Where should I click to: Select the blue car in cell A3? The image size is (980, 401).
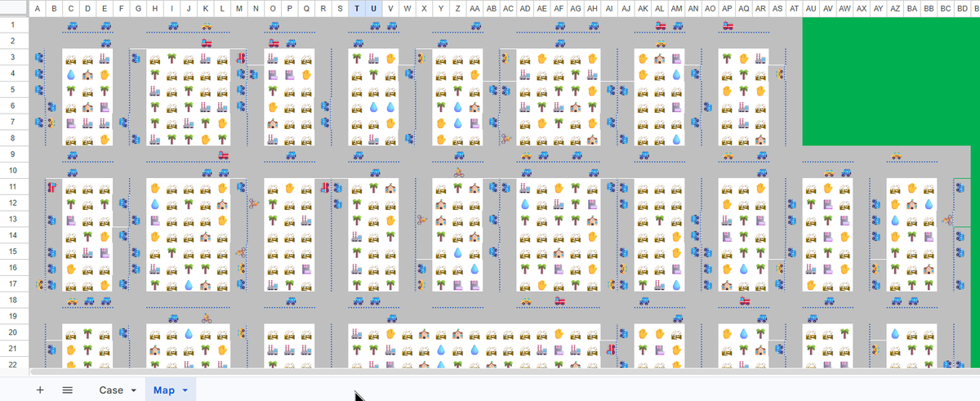coord(38,59)
